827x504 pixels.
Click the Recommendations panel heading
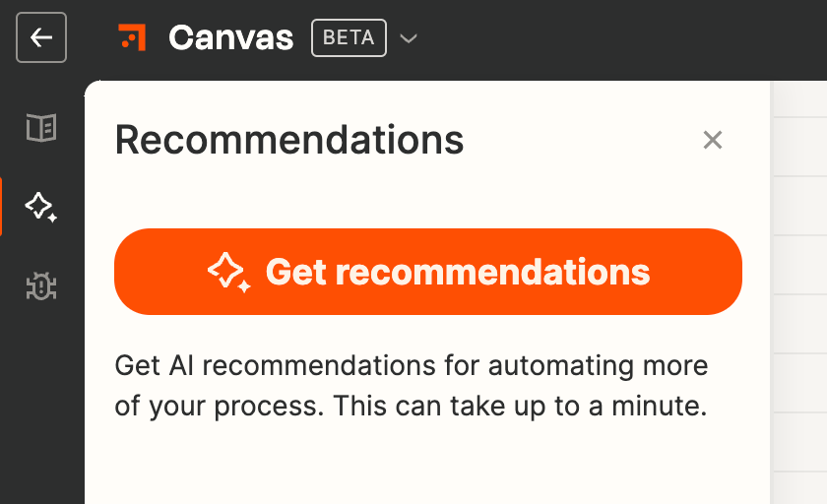(x=289, y=141)
